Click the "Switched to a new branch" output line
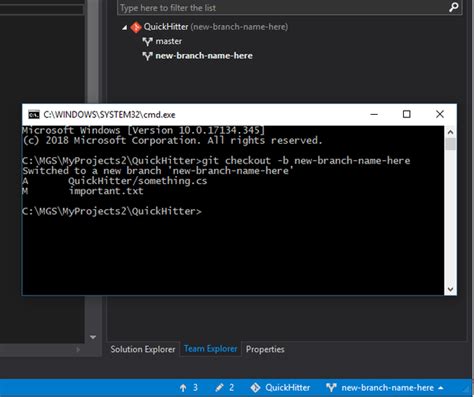This screenshot has height=397, width=474. (158, 171)
